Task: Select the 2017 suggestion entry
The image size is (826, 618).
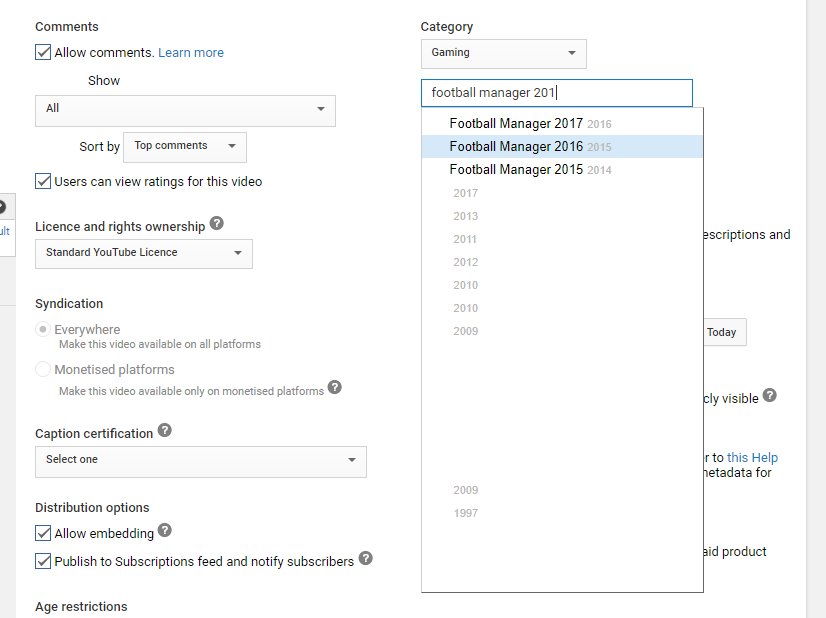Action: click(562, 193)
